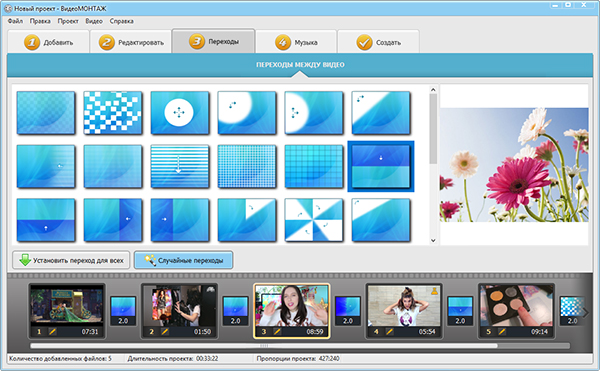Select the checkered transition slot after clip 5

(x=572, y=311)
